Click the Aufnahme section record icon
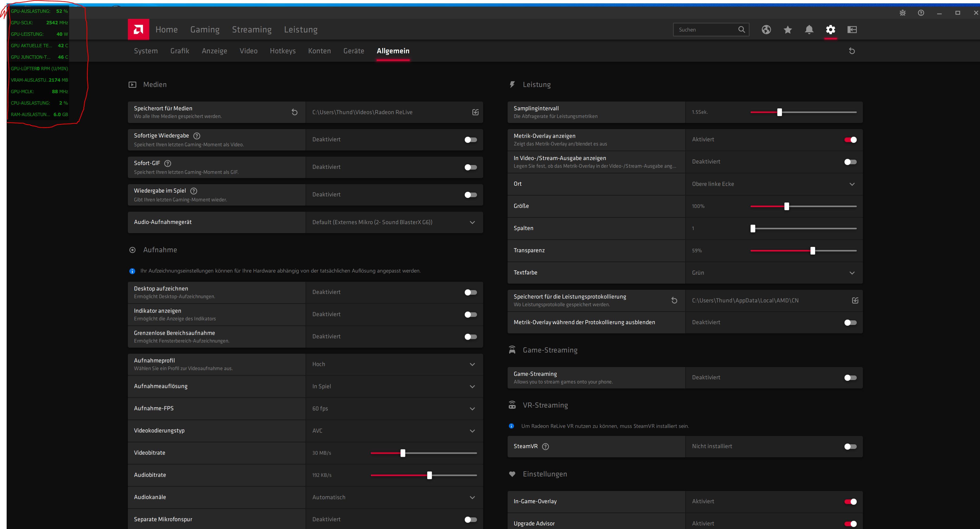The height and width of the screenshot is (529, 980). [x=132, y=250]
